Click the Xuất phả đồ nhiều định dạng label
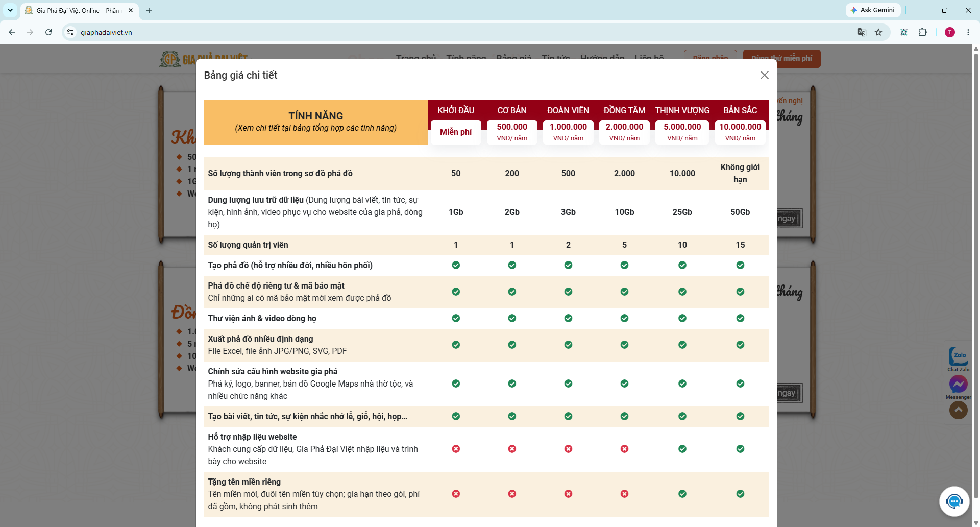The height and width of the screenshot is (527, 980). pos(260,339)
